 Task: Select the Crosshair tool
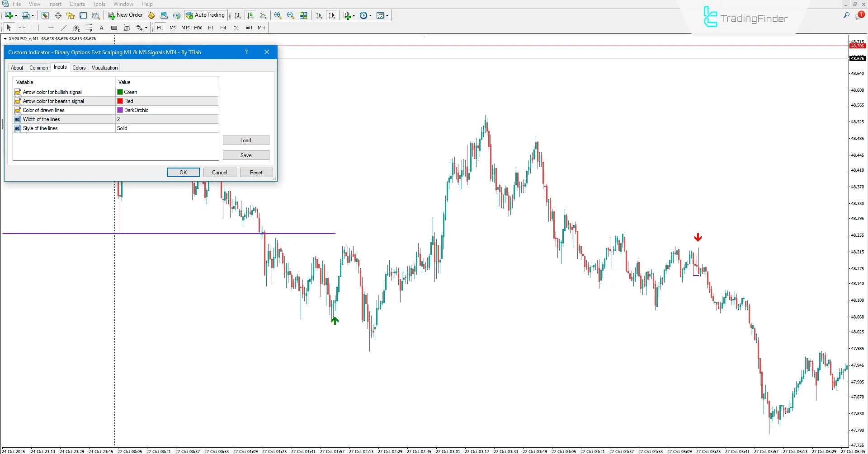pos(22,28)
